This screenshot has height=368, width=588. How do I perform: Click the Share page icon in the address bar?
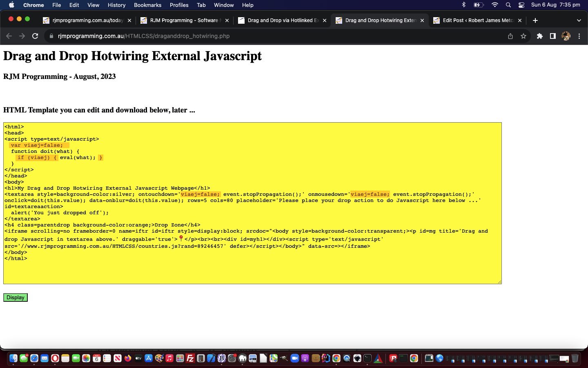tap(510, 36)
